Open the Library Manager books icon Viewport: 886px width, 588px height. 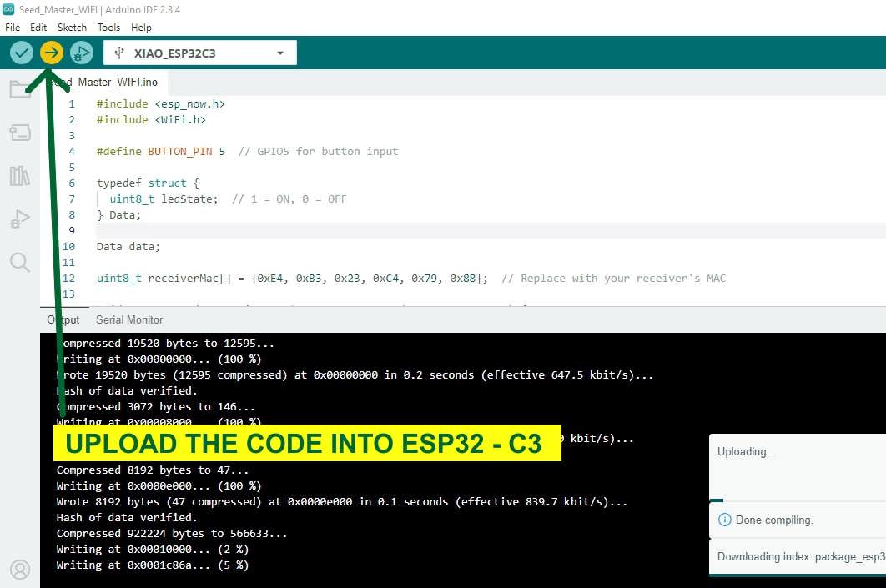coord(20,176)
